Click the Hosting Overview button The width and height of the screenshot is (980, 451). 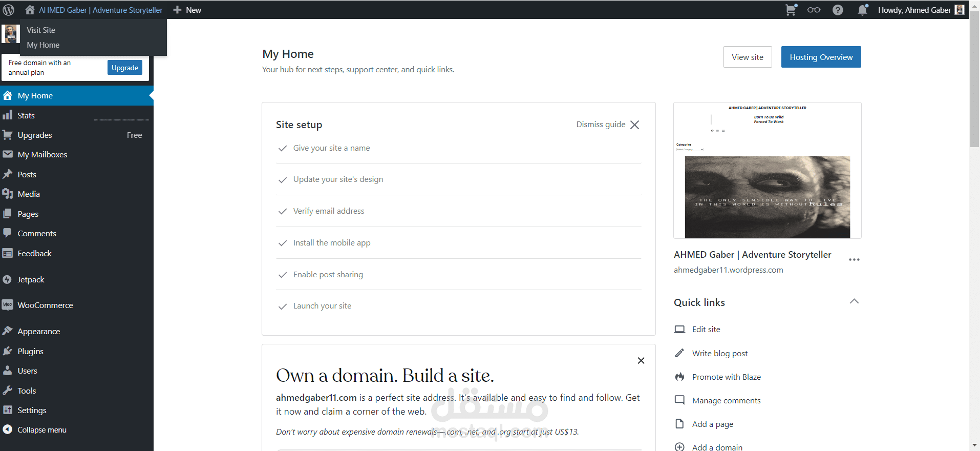click(821, 57)
